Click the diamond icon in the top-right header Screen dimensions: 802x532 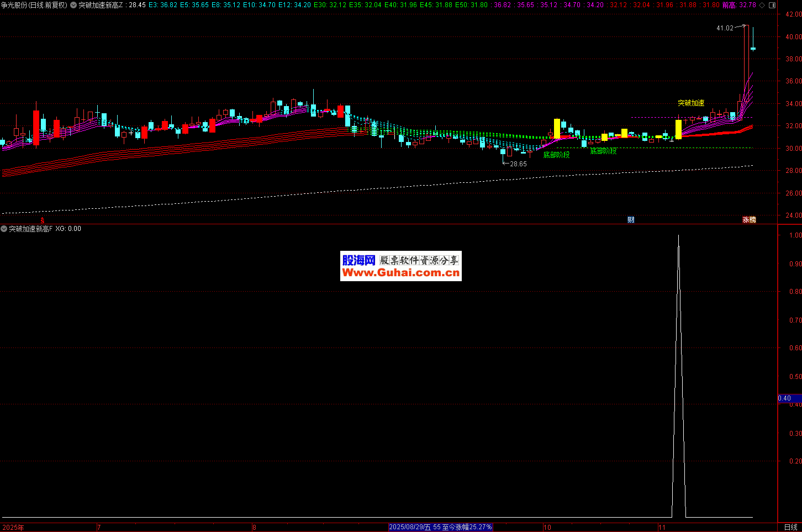[x=762, y=5]
